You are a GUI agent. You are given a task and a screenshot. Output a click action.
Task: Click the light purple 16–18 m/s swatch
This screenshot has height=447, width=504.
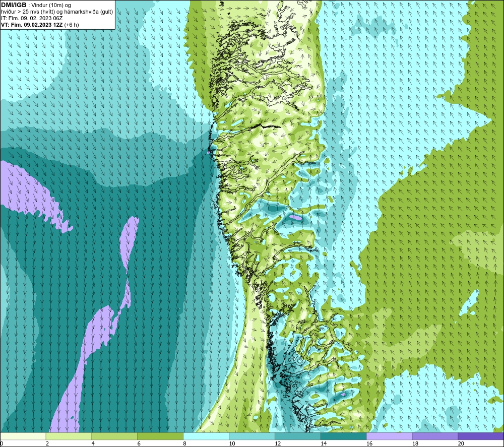click(x=389, y=436)
